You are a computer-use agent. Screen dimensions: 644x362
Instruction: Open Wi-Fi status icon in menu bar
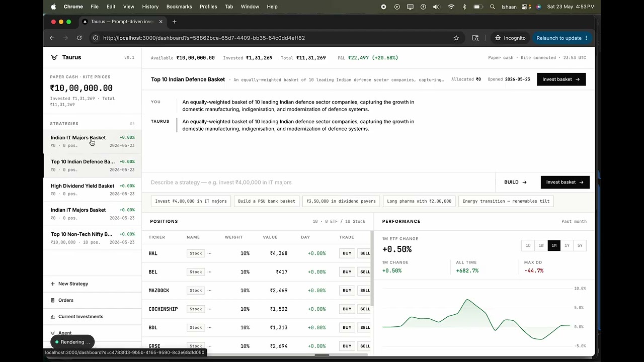pos(451,7)
